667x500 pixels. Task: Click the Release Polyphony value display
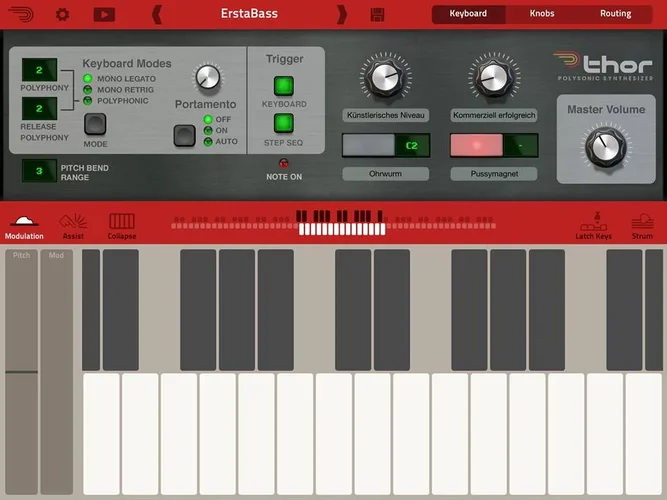39,109
